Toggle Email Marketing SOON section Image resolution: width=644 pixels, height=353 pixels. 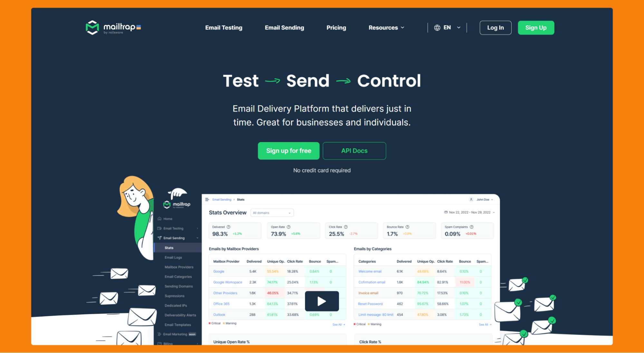177,334
